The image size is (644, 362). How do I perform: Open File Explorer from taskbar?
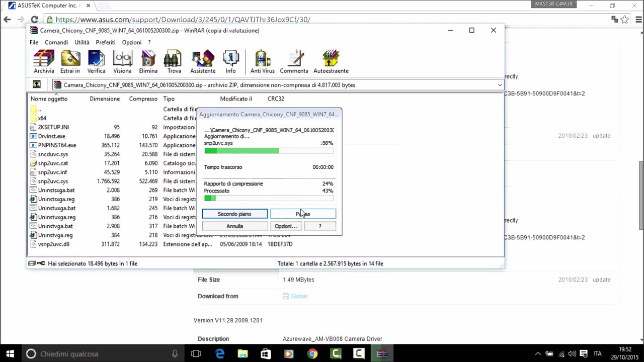coord(243,354)
